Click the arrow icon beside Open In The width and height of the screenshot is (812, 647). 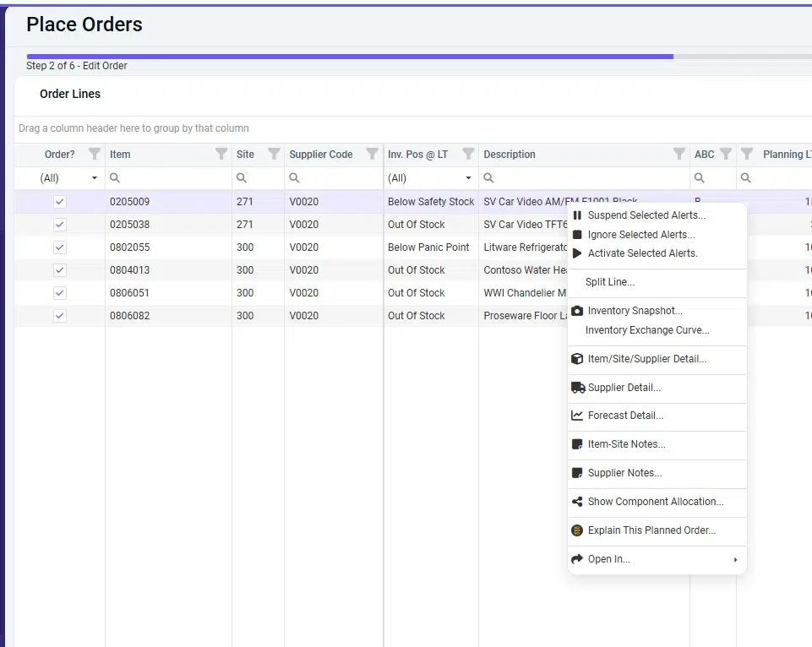coord(577,559)
